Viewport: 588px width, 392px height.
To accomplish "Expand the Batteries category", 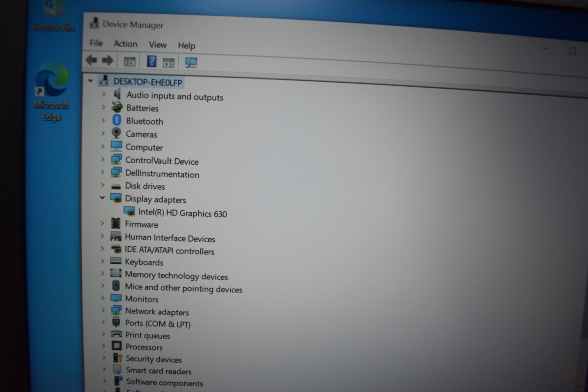I will click(x=103, y=106).
